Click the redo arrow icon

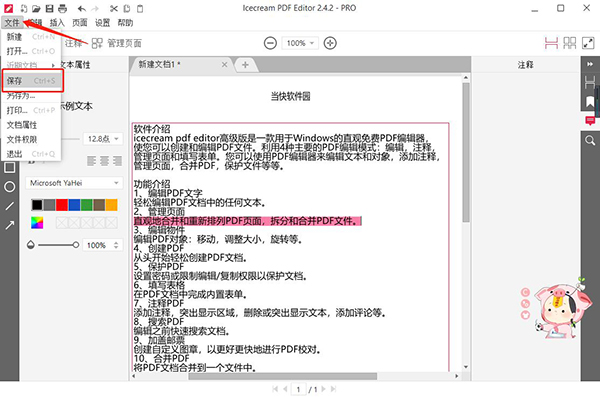95,8
